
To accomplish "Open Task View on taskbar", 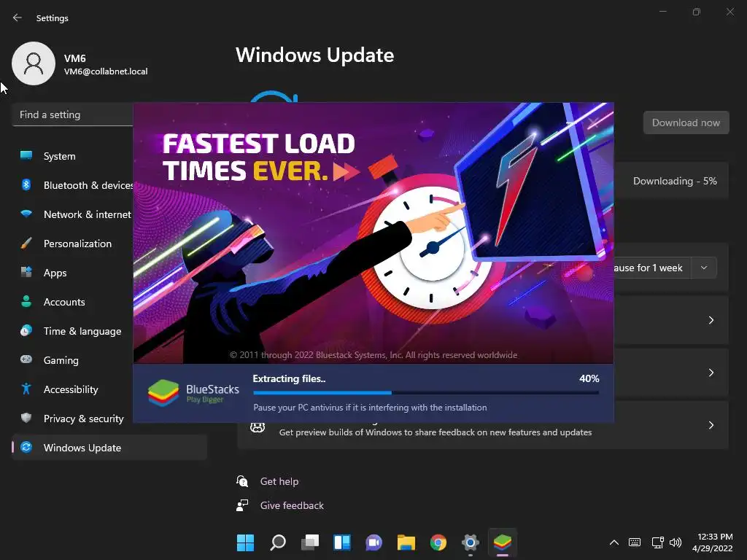I will tap(309, 542).
